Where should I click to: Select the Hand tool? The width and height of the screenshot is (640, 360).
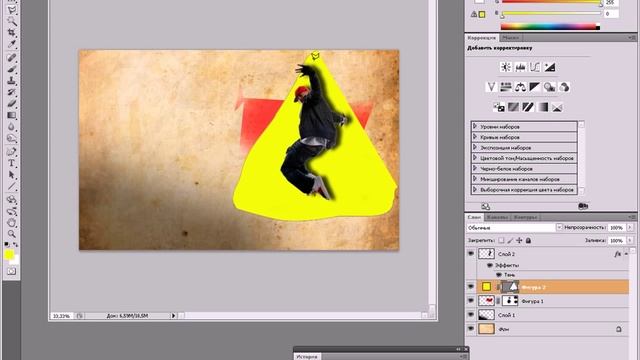click(12, 223)
